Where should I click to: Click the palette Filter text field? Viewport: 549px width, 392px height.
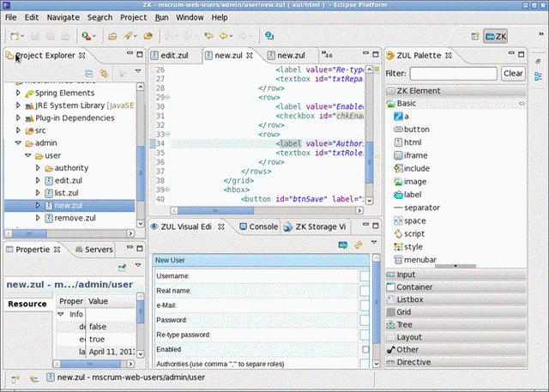point(454,74)
